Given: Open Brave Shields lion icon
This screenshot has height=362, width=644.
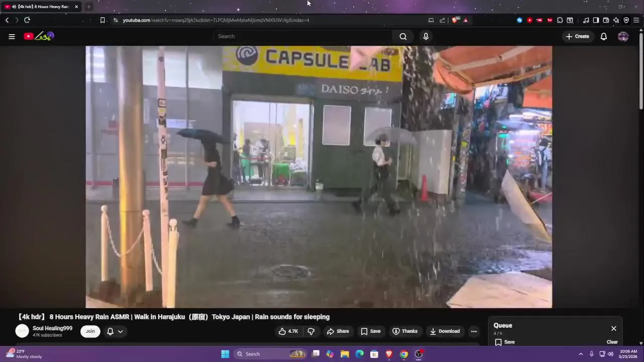Looking at the screenshot, I should (x=455, y=20).
